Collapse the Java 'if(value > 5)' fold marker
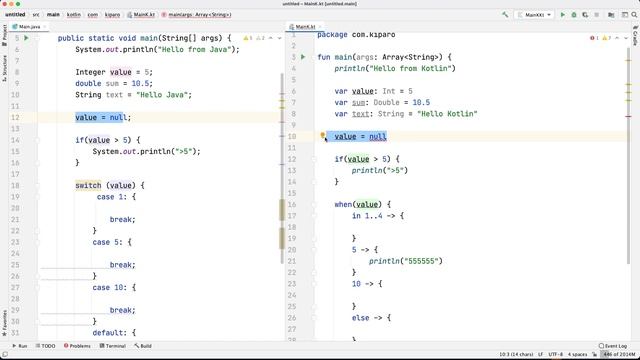 click(37, 140)
